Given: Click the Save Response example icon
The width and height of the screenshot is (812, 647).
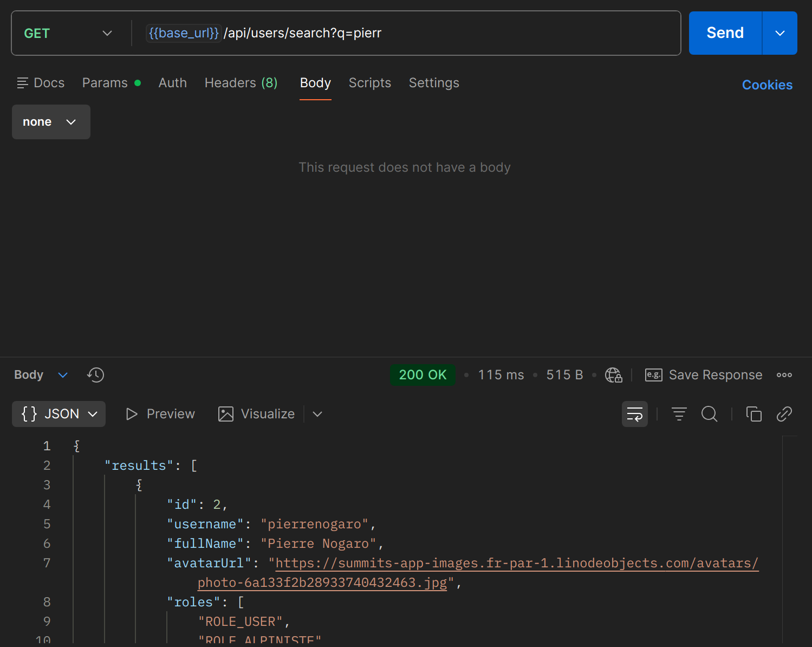Looking at the screenshot, I should pyautogui.click(x=653, y=375).
